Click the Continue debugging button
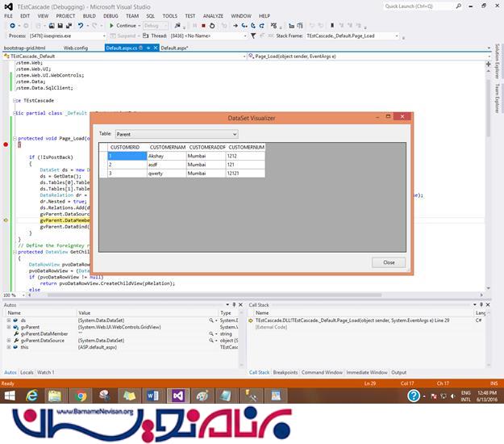504x444 pixels. (x=124, y=25)
